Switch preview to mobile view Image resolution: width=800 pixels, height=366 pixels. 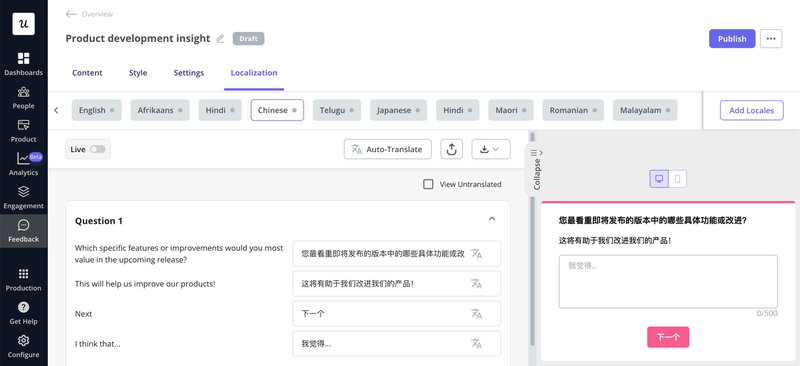[x=678, y=179]
